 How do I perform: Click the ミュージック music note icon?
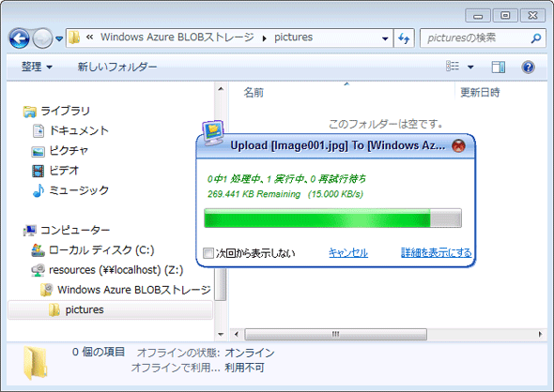[x=38, y=190]
